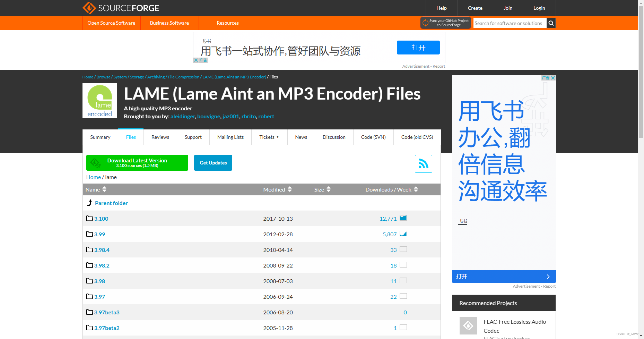Sort by Downloads / Week
Image resolution: width=644 pixels, height=339 pixels.
point(392,189)
